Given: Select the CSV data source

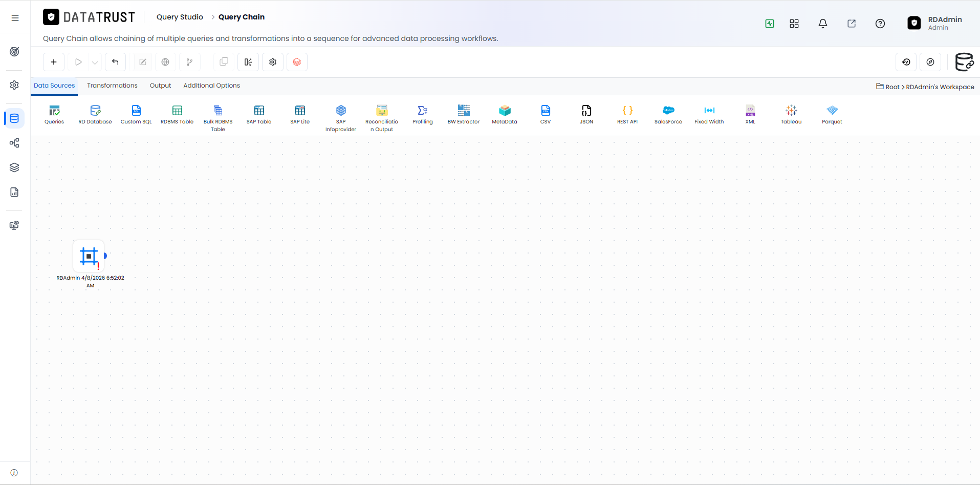Looking at the screenshot, I should click(546, 115).
